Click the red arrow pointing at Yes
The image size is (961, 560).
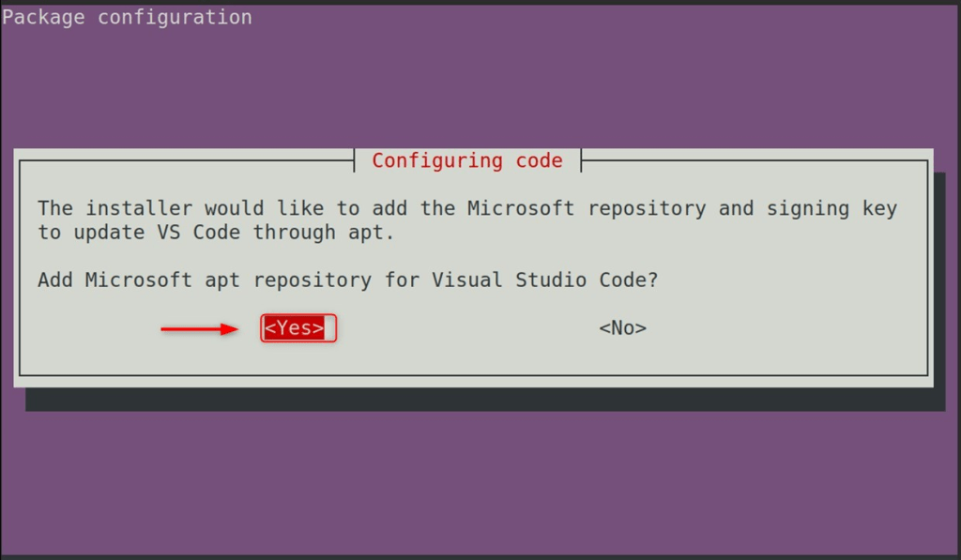click(202, 328)
